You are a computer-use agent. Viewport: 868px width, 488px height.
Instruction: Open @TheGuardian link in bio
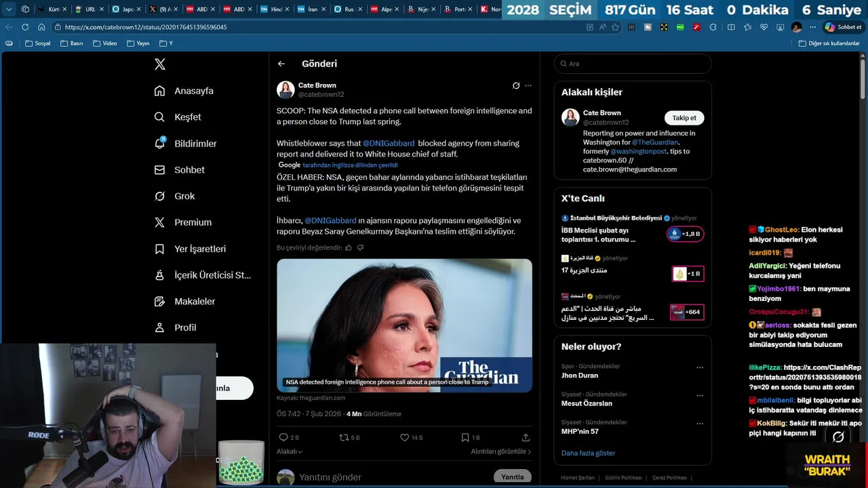click(655, 142)
